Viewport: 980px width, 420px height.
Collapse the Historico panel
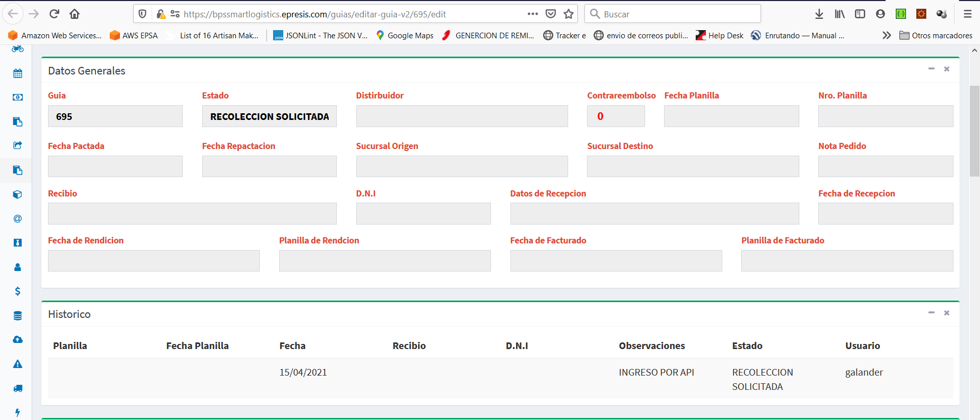pyautogui.click(x=931, y=312)
